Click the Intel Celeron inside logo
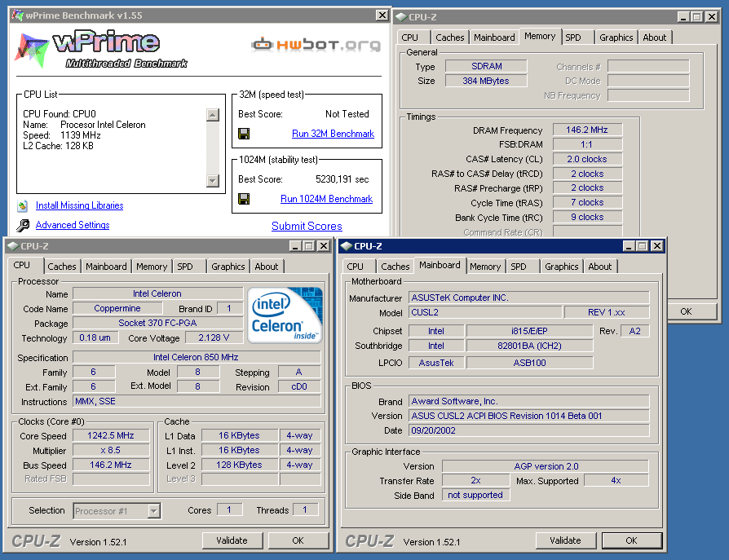Image resolution: width=729 pixels, height=560 pixels. [x=284, y=314]
